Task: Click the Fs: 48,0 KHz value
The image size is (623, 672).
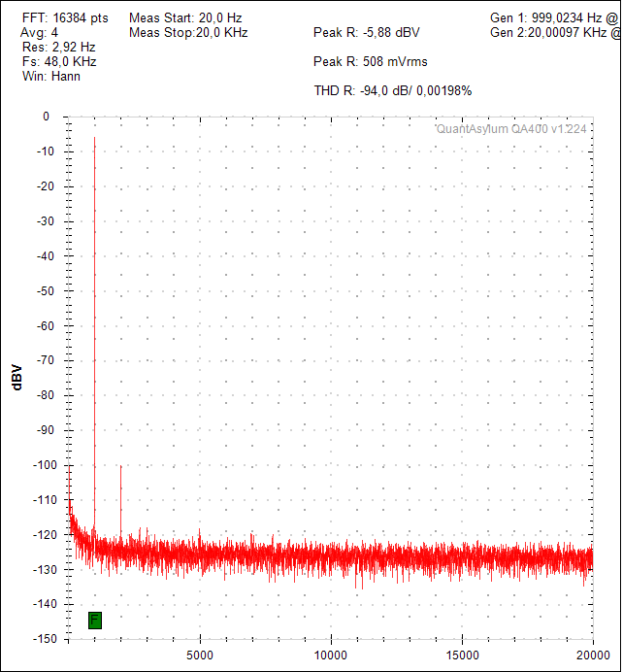Action: (59, 62)
